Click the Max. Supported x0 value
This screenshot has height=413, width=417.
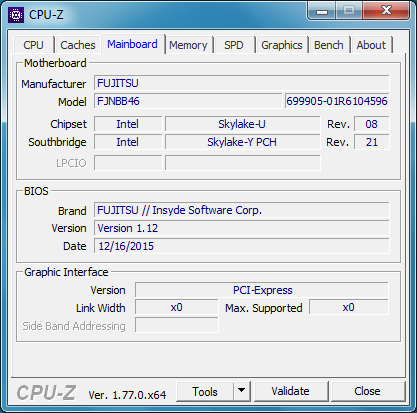click(x=349, y=307)
